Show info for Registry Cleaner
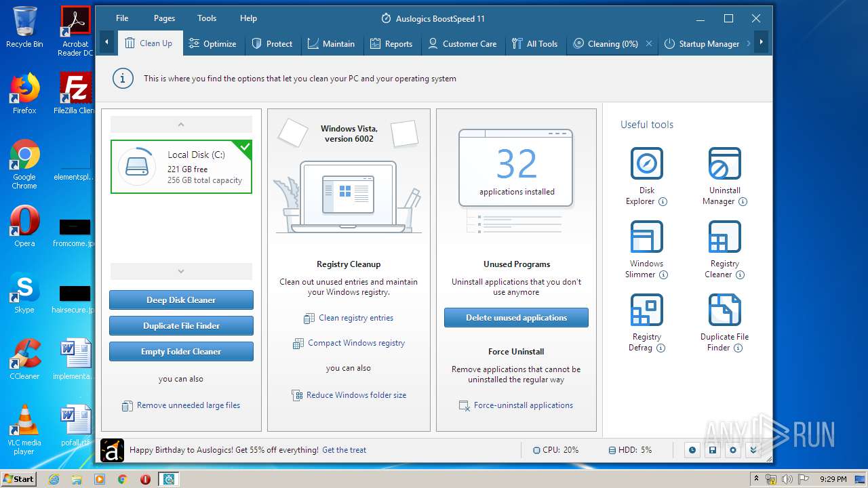The width and height of the screenshot is (868, 488). (740, 274)
